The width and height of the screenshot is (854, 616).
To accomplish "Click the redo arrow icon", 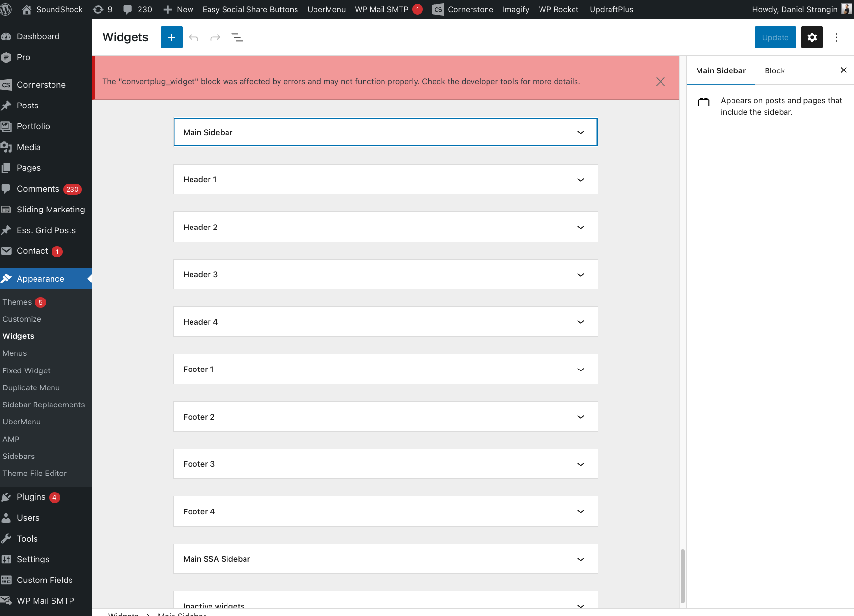I will (x=215, y=37).
